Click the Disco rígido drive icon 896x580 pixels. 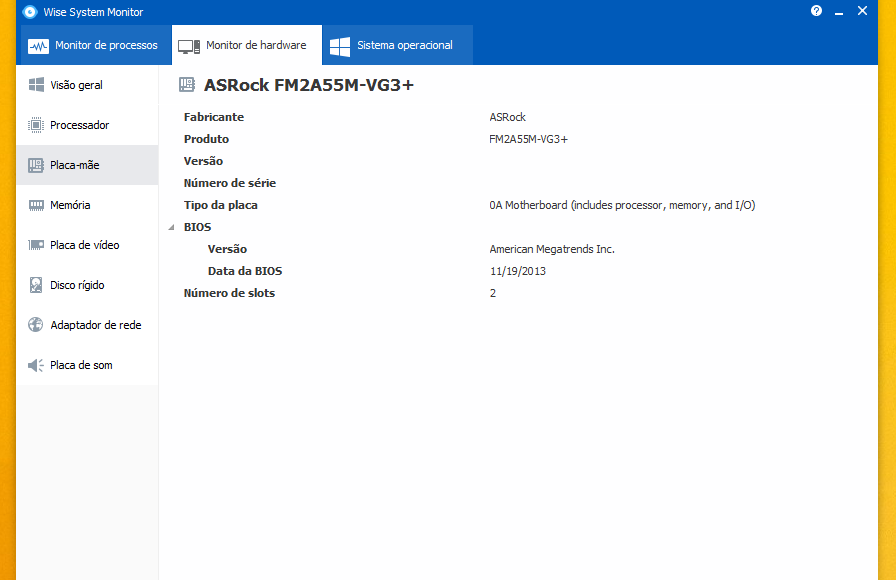[36, 285]
